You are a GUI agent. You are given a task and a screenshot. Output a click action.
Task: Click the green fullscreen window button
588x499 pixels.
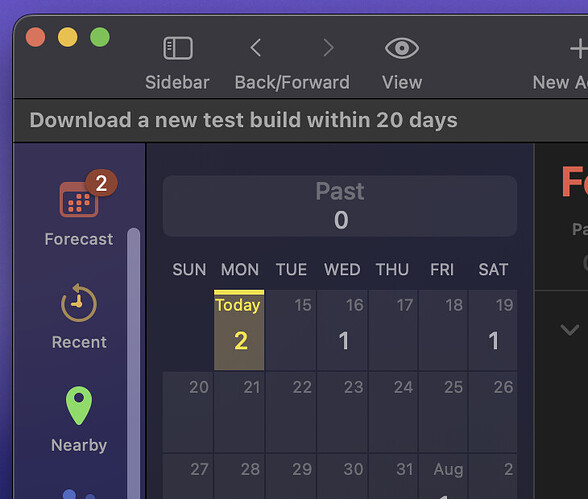100,37
